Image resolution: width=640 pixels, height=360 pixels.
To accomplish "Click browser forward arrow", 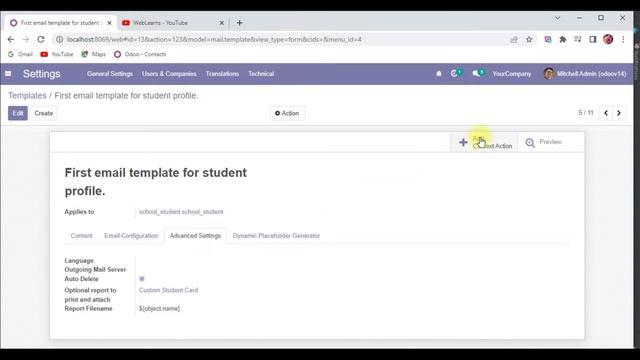I will (26, 40).
